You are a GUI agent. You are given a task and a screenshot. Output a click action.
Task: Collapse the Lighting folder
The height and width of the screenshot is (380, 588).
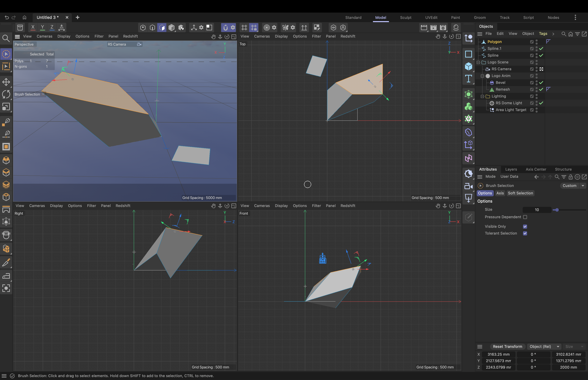click(482, 96)
